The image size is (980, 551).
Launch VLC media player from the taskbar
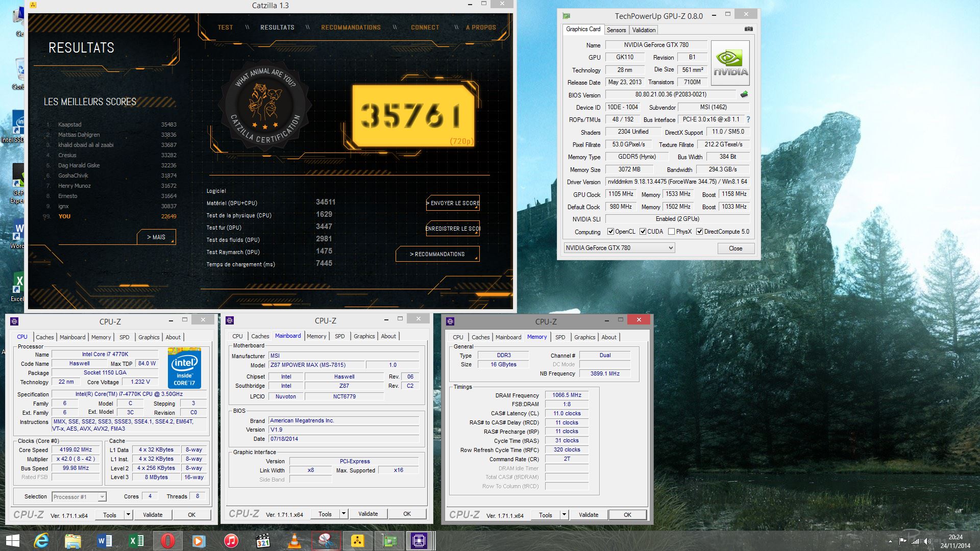[x=295, y=541]
